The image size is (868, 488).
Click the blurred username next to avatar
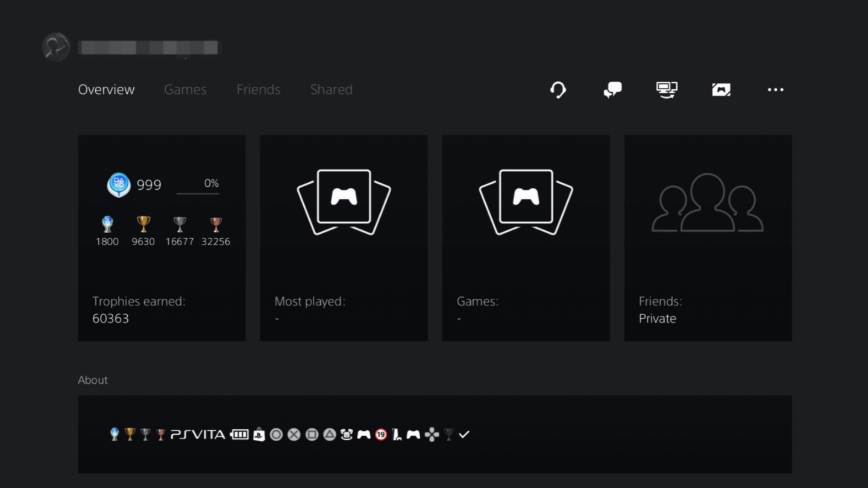tap(149, 48)
